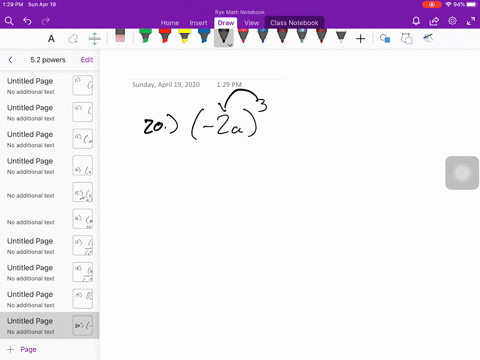The width and height of the screenshot is (480, 360).
Task: Switch to text mode with the A tool
Action: (x=51, y=39)
